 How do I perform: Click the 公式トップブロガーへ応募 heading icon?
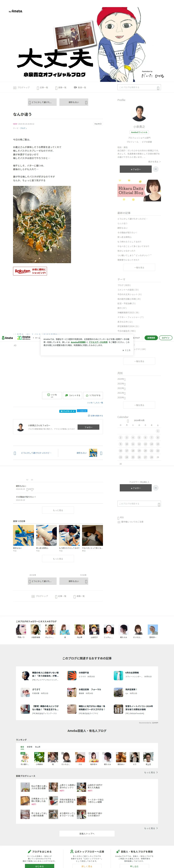(x=72, y=851)
